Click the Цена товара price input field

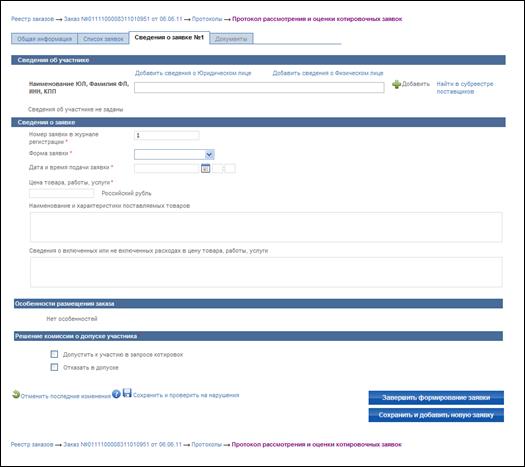62,193
